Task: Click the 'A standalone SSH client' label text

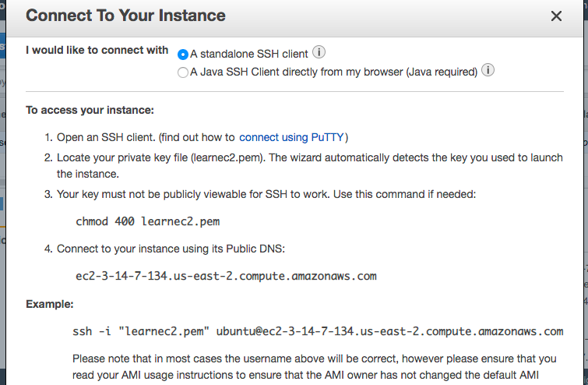Action: [249, 55]
